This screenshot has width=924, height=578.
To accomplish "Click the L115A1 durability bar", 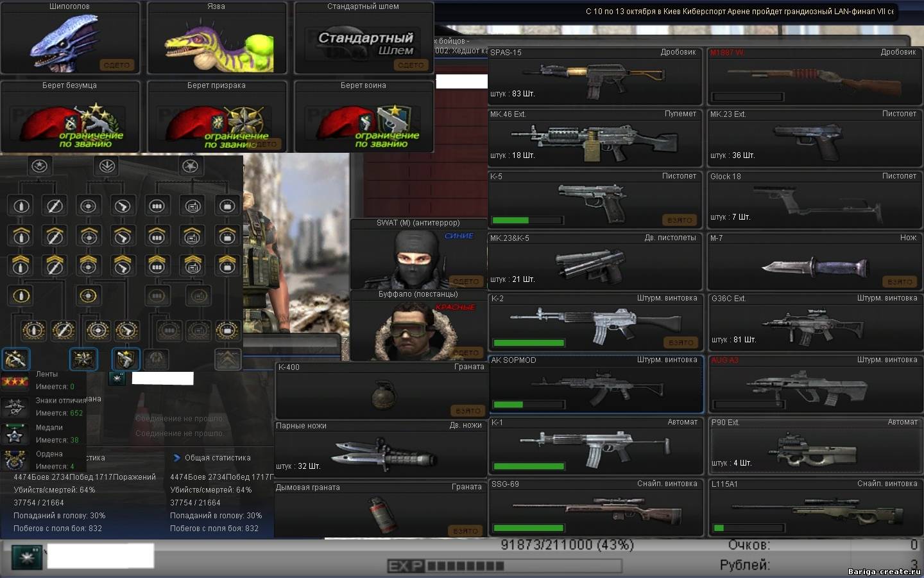I will (x=748, y=528).
